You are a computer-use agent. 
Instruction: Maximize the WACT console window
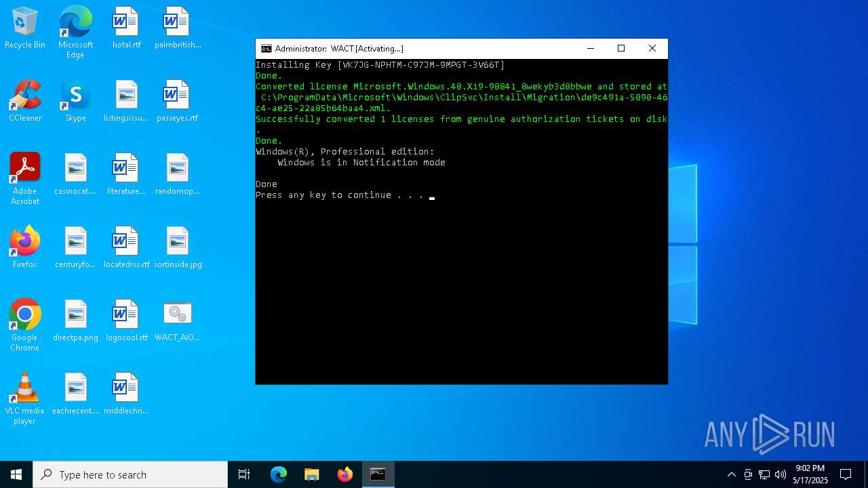[x=621, y=49]
